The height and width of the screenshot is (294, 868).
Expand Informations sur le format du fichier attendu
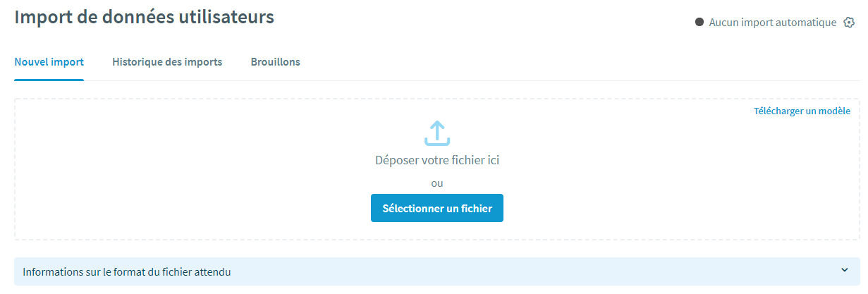coord(127,271)
